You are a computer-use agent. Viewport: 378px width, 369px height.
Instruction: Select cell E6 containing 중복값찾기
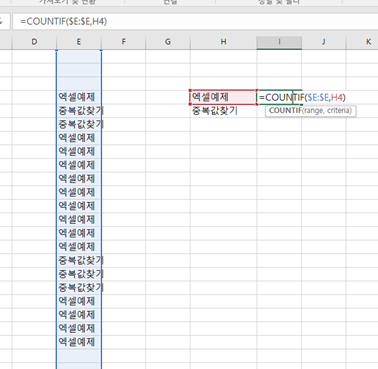[79, 124]
